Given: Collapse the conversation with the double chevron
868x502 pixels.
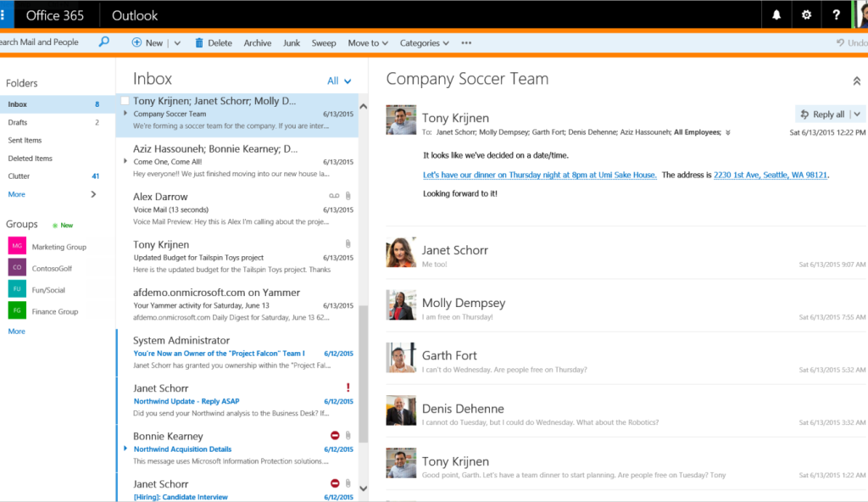Looking at the screenshot, I should pos(856,81).
